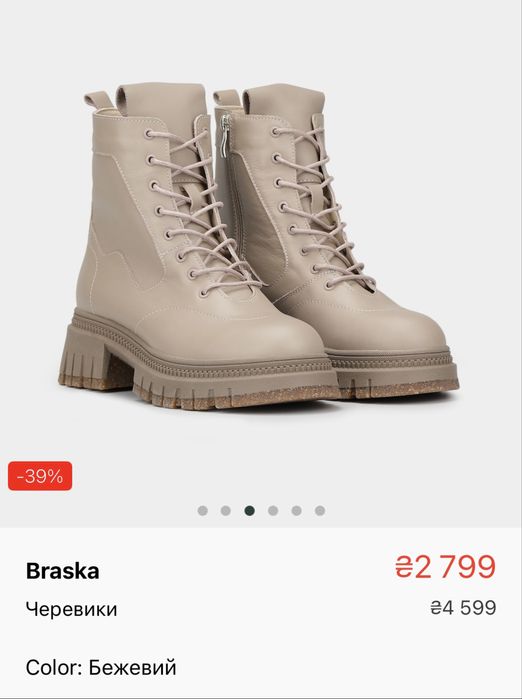This screenshot has height=699, width=522.
Task: Click the red -39% discount badge
Action: (x=40, y=476)
